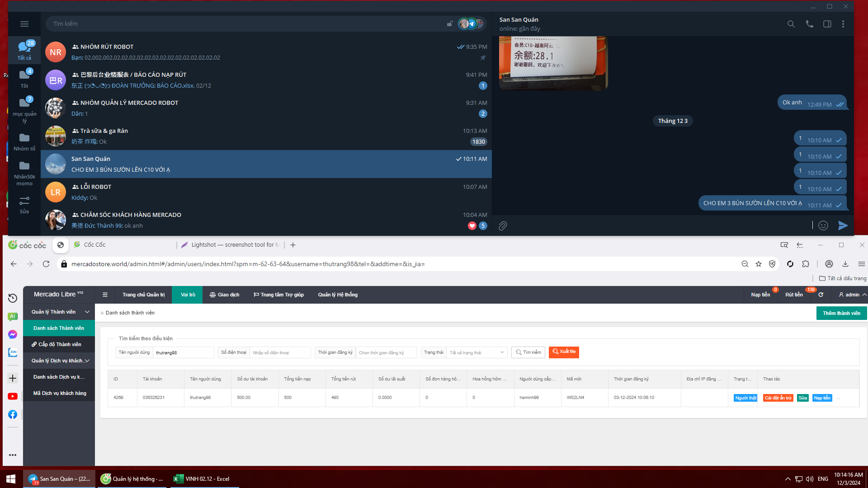Open the emoji picker in chat
Screen dimensions: 868x488
pos(823,225)
